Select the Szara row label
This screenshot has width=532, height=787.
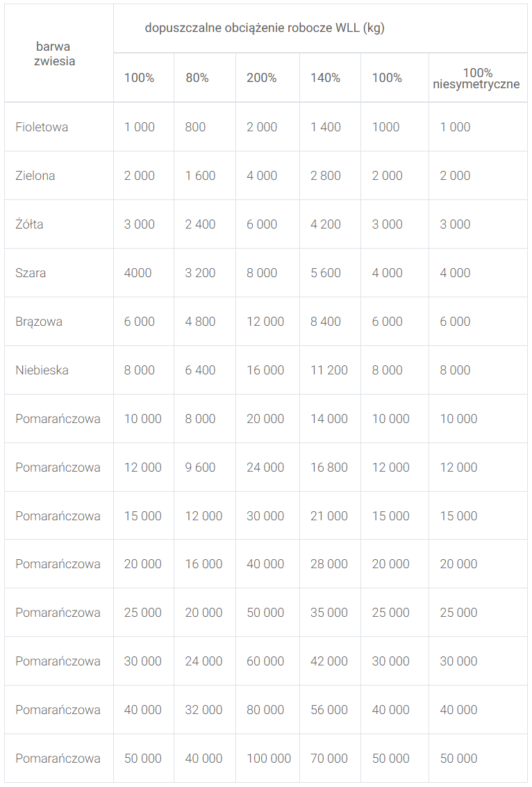(31, 273)
